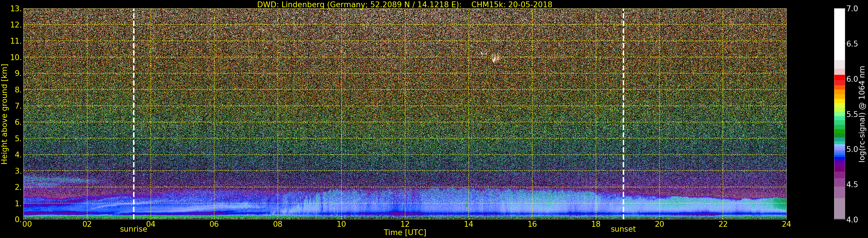Click time tick label '06'
Viewport: 868px width, 238px height.
click(x=214, y=224)
